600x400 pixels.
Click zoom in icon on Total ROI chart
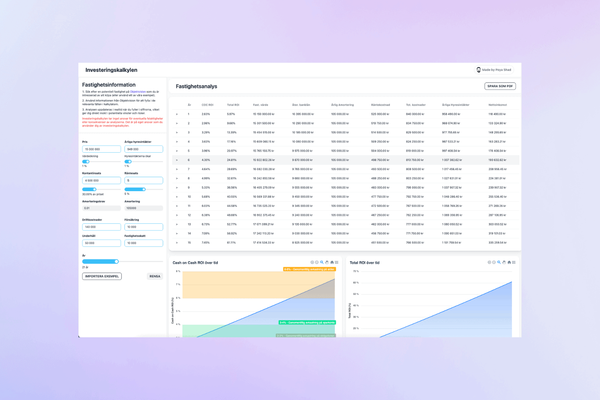[x=490, y=262]
